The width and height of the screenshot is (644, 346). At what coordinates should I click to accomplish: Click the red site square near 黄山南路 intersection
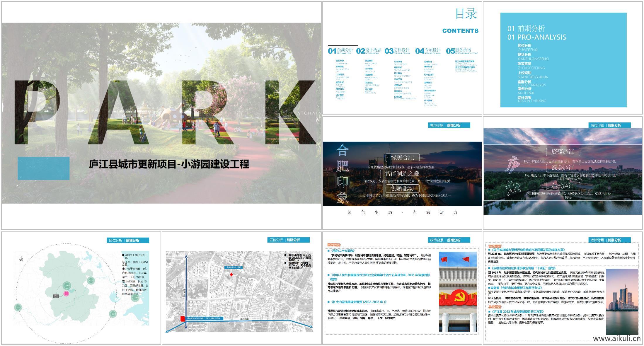(x=183, y=319)
